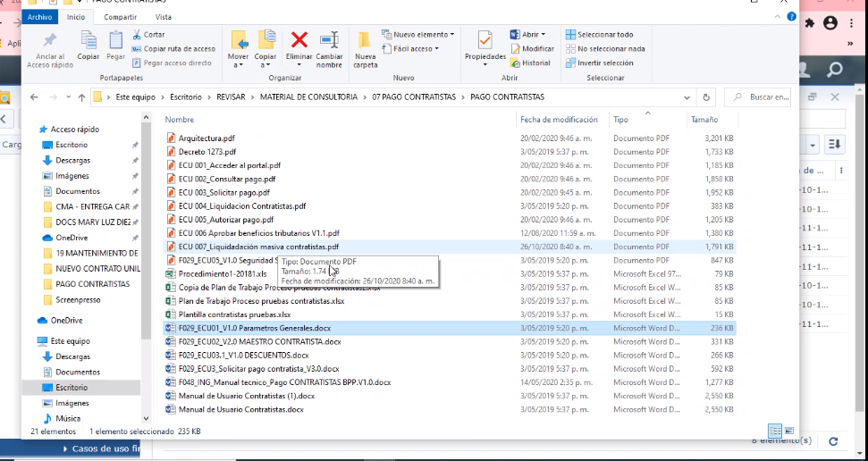
Task: Open the Archivo menu tab
Action: coord(39,17)
